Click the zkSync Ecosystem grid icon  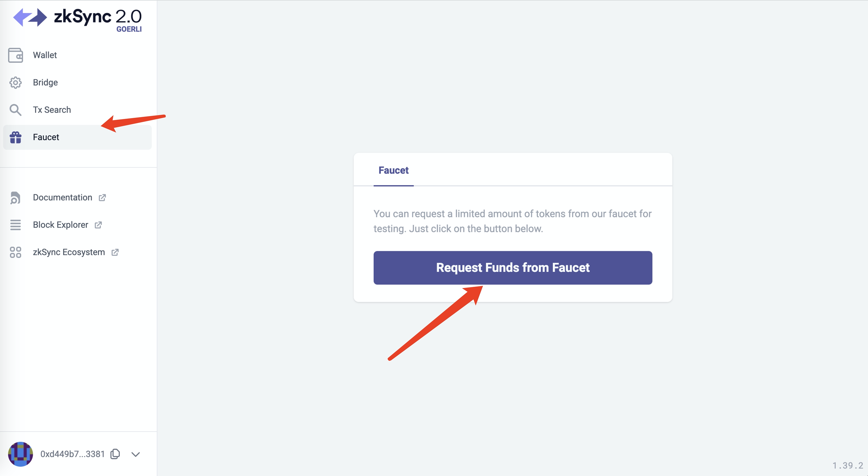coord(16,252)
